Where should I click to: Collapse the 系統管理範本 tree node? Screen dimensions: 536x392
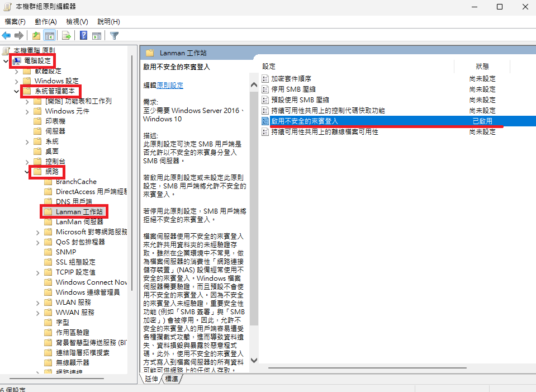[16, 91]
